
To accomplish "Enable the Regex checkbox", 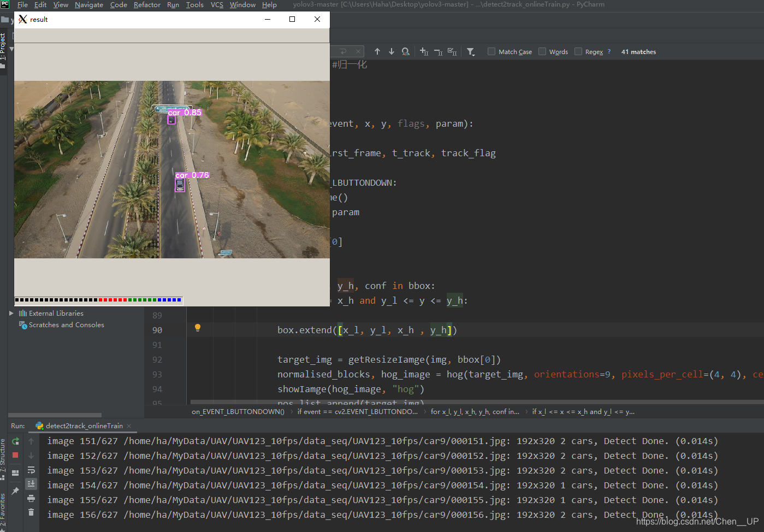I will click(578, 51).
